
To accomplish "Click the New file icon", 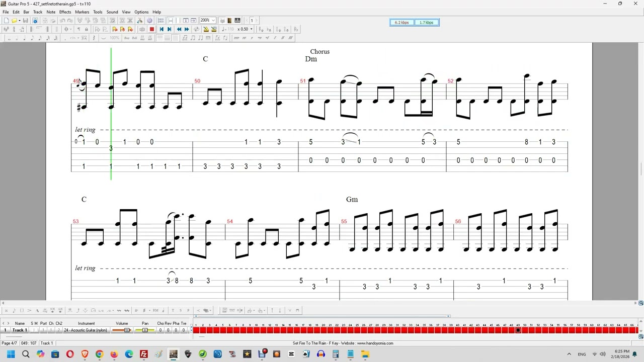I will [x=7, y=21].
